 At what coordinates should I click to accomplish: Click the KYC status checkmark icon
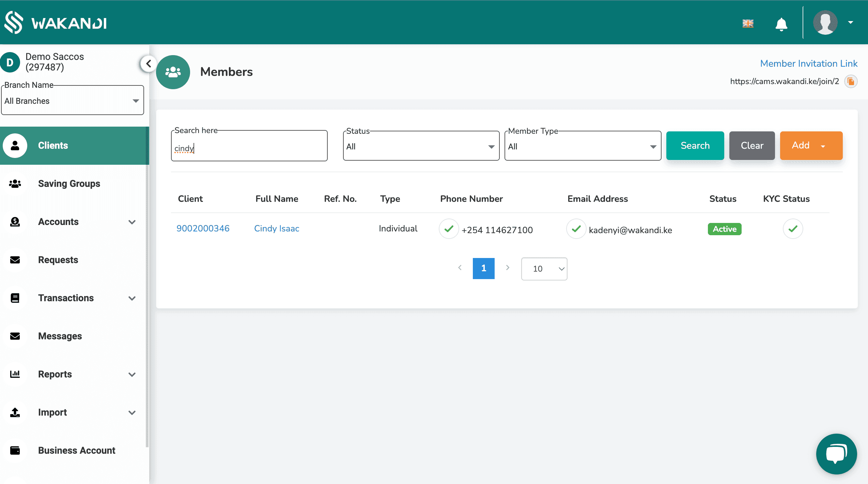tap(793, 229)
